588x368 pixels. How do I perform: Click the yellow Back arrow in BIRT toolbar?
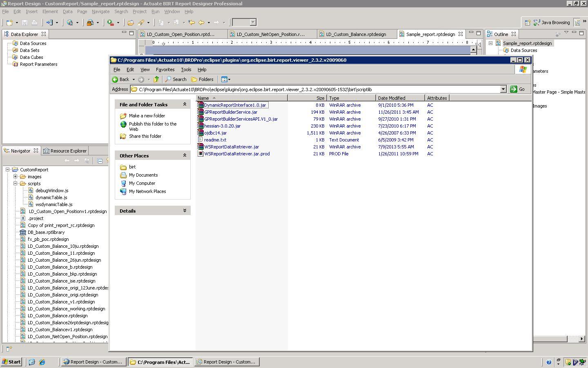pos(201,22)
